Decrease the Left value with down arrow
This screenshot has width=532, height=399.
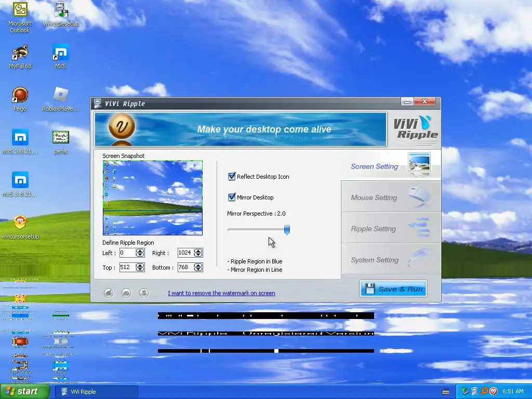(140, 255)
